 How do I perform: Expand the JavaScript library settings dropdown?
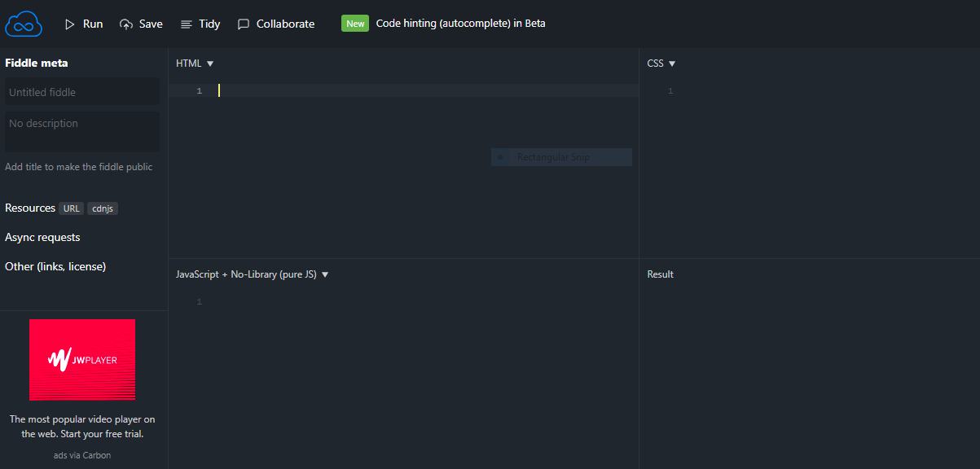[x=325, y=274]
